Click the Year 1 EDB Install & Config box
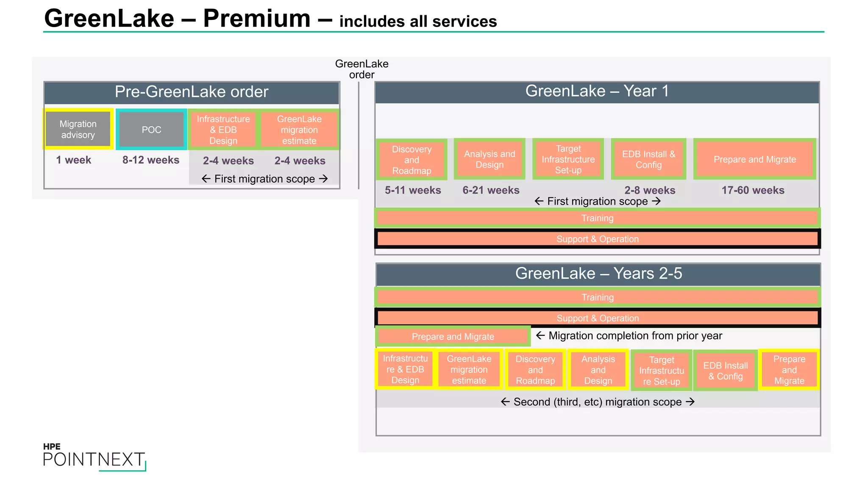Screen dimensions: 868x488 click(648, 159)
